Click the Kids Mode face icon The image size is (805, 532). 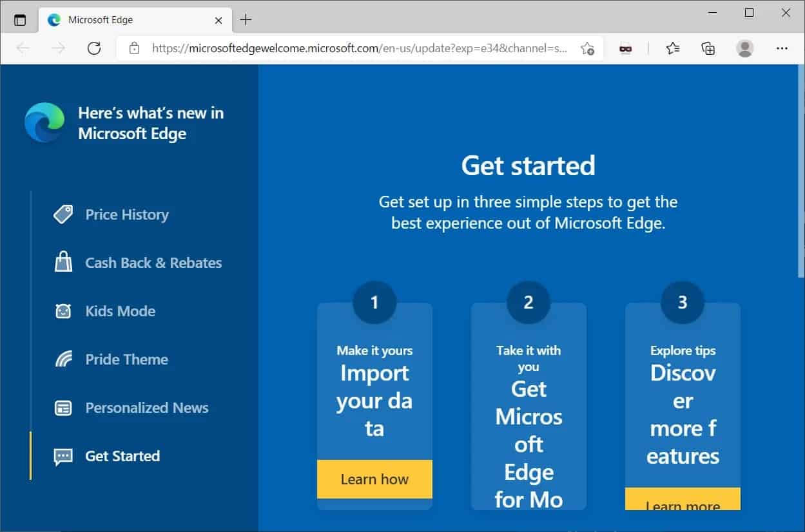(x=63, y=311)
